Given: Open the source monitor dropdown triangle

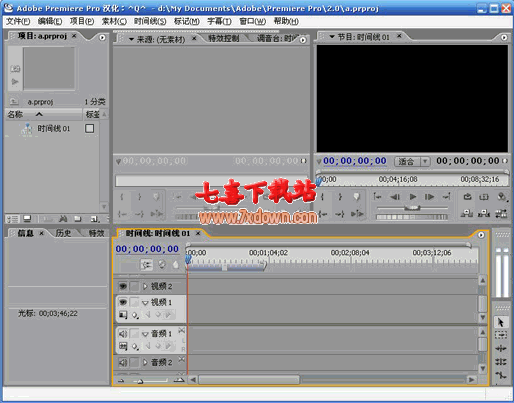Looking at the screenshot, I should [131, 39].
